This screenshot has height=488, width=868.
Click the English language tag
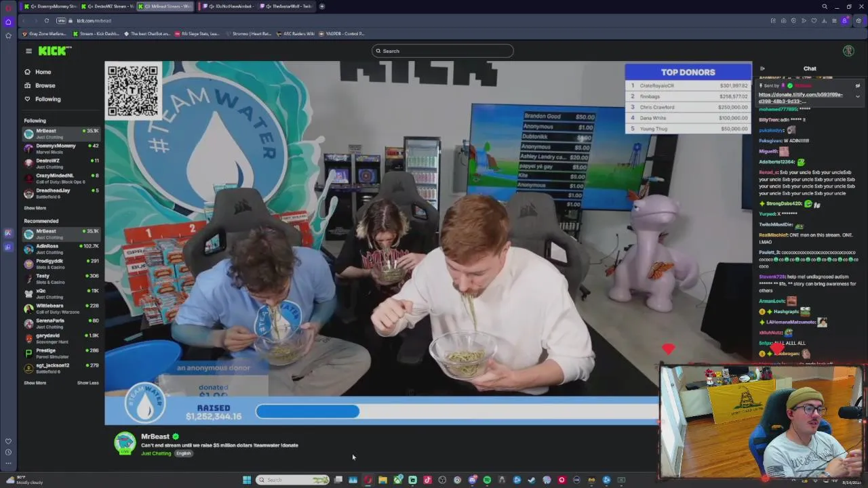tap(184, 453)
